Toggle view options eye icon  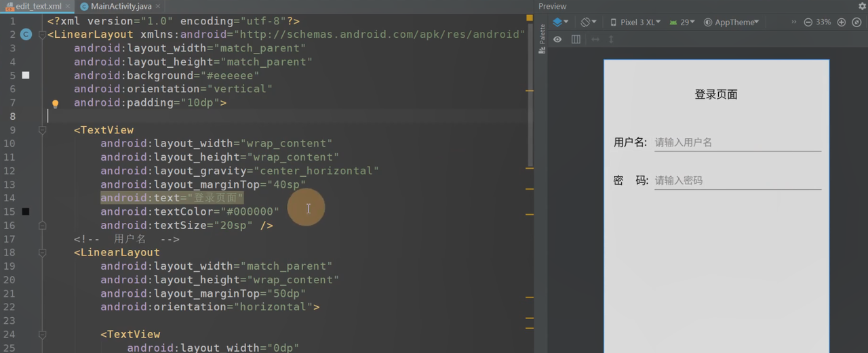[557, 39]
